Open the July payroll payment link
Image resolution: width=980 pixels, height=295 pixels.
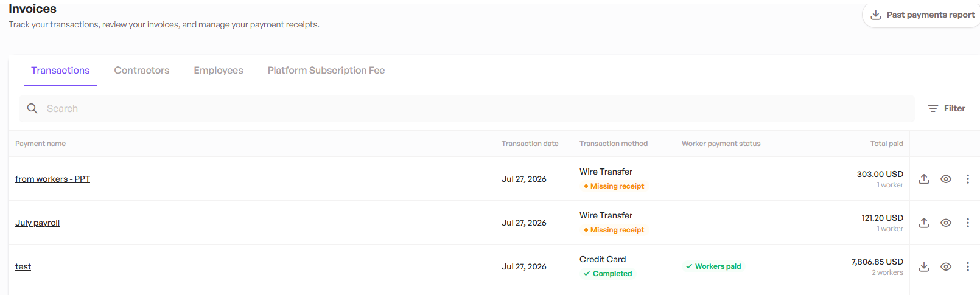pyautogui.click(x=37, y=223)
